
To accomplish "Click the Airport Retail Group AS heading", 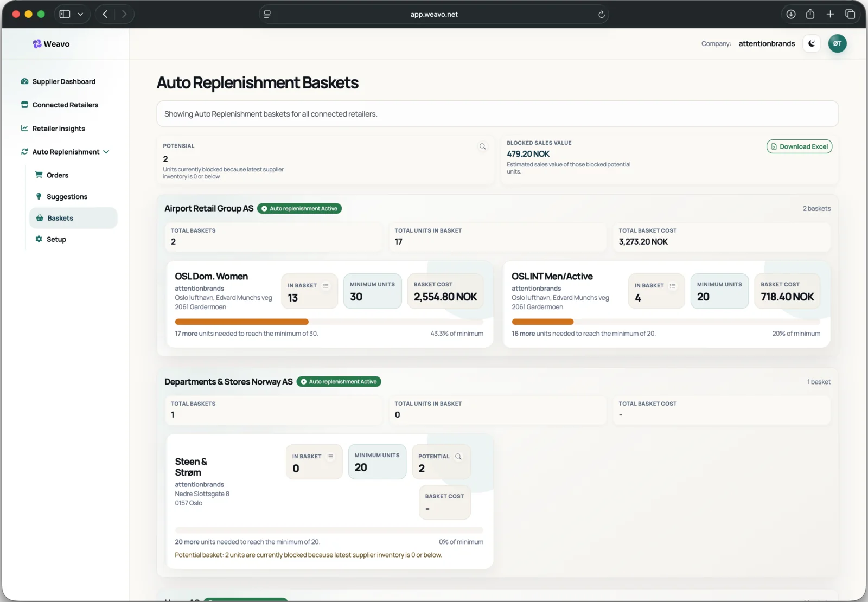I will click(x=209, y=209).
